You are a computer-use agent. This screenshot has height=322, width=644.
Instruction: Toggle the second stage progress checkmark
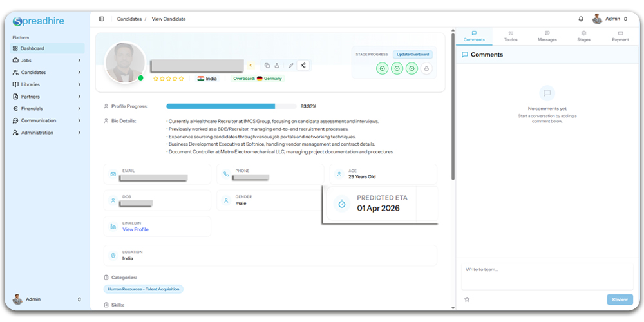(x=397, y=68)
